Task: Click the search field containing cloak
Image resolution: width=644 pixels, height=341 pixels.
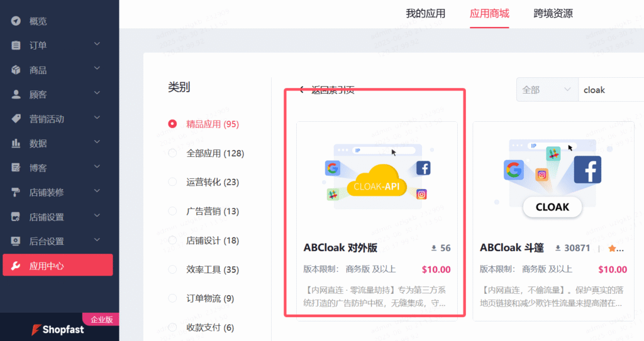Action: pos(611,89)
